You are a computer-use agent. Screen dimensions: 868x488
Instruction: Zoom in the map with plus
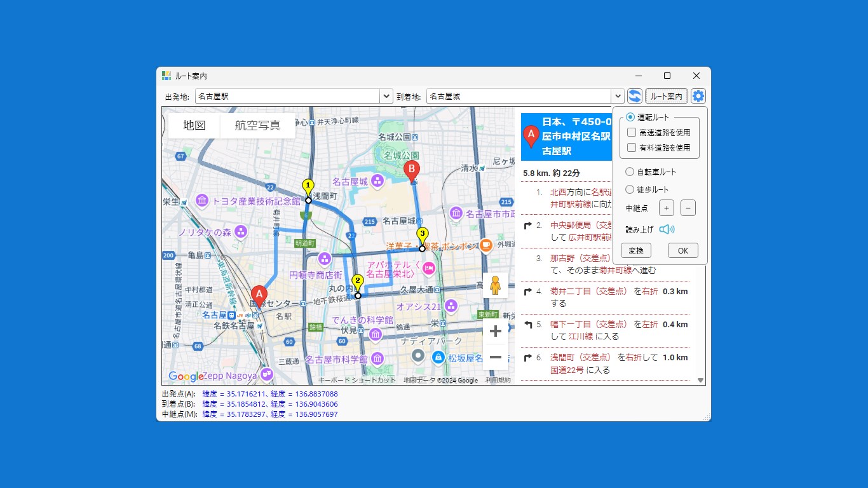coord(496,331)
